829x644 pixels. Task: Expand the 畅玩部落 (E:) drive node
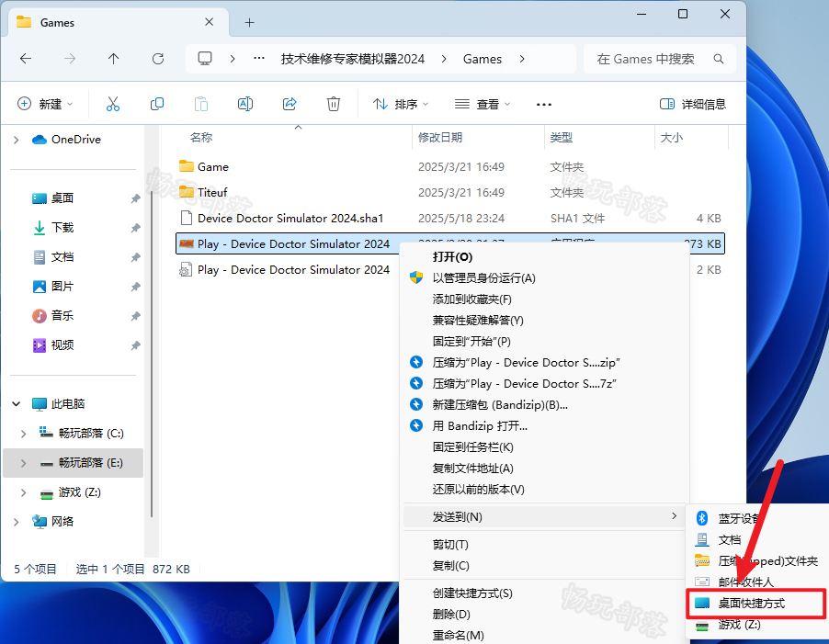click(x=23, y=463)
